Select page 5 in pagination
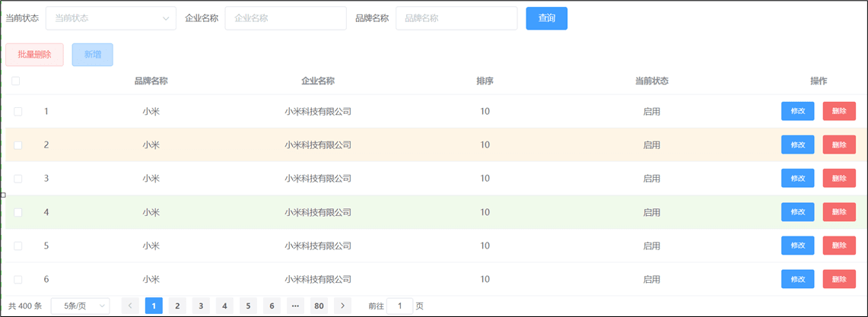The width and height of the screenshot is (868, 317). [x=248, y=306]
